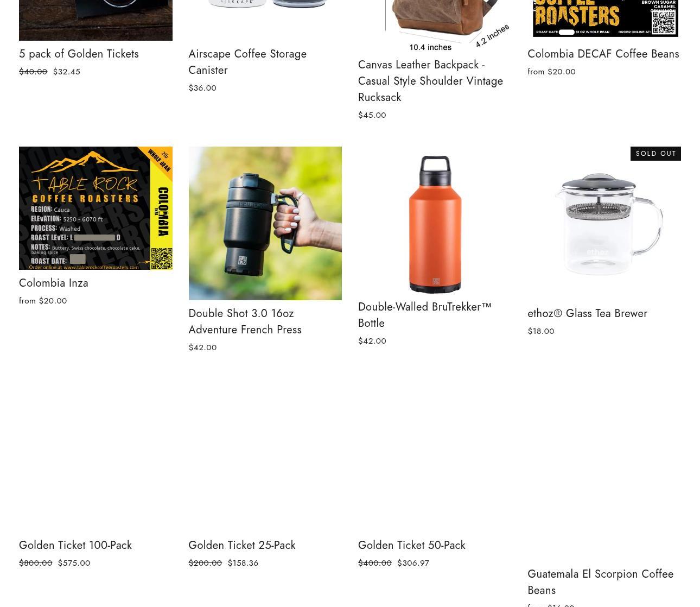Open Colombia DECAF Coffee Beans listing
Image resolution: width=700 pixels, height=607 pixels.
[603, 54]
